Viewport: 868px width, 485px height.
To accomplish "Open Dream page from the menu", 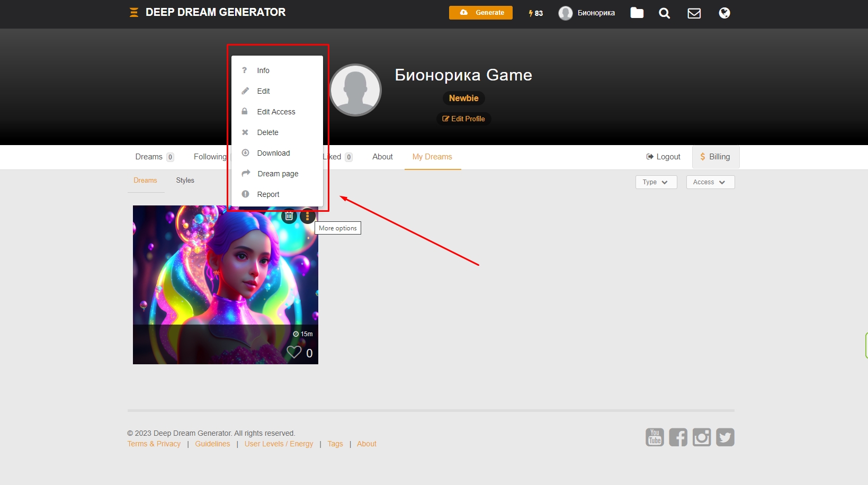I will pyautogui.click(x=277, y=174).
